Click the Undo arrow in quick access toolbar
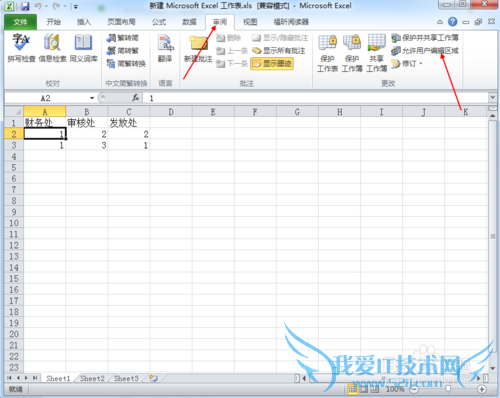 click(x=38, y=6)
